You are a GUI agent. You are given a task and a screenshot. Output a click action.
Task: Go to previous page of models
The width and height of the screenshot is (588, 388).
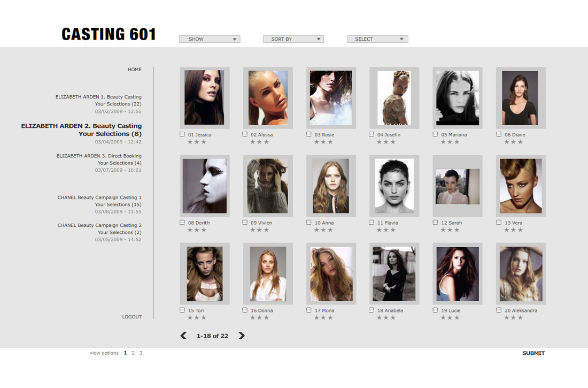183,336
